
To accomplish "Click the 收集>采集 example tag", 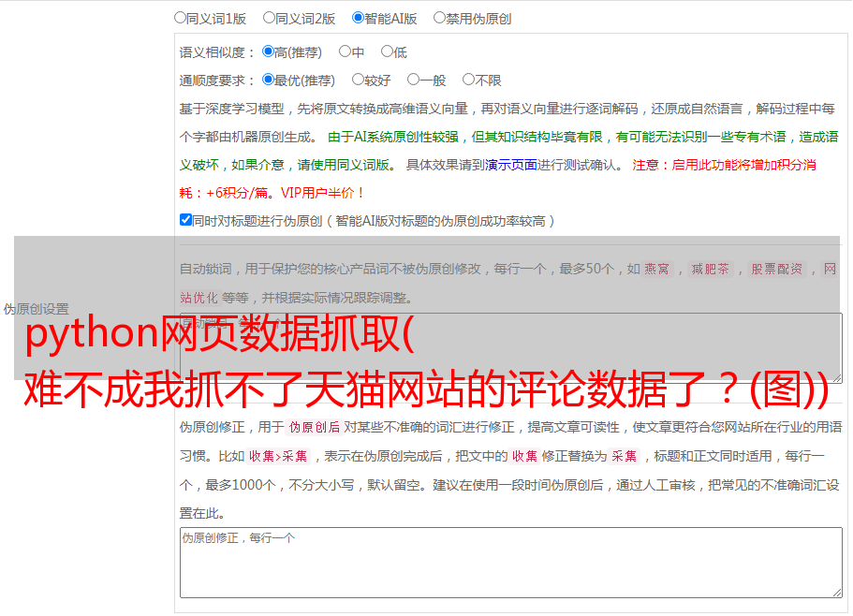I will point(278,456).
